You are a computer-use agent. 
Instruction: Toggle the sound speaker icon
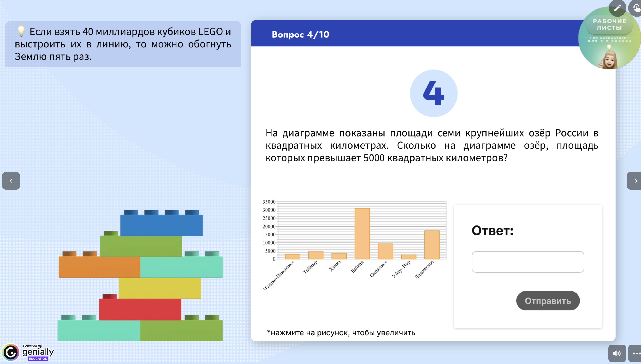(x=617, y=353)
